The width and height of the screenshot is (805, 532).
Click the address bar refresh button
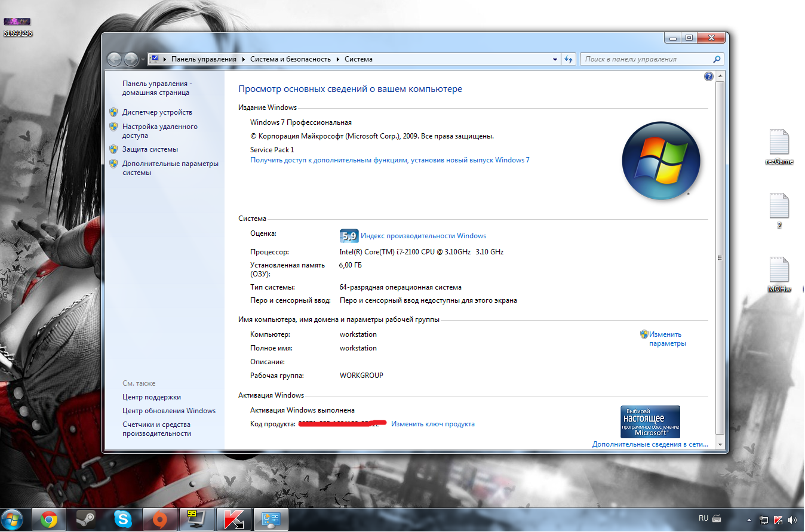[x=569, y=59]
